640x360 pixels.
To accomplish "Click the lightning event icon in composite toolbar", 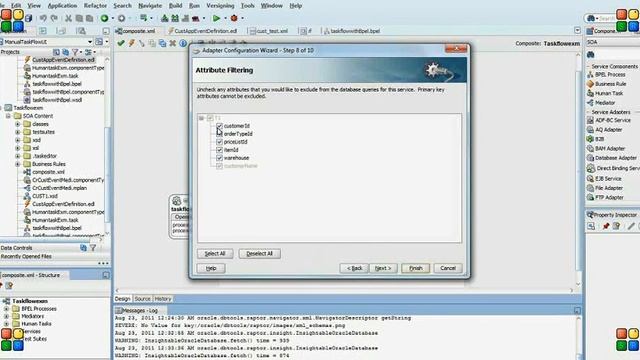I will (x=131, y=43).
